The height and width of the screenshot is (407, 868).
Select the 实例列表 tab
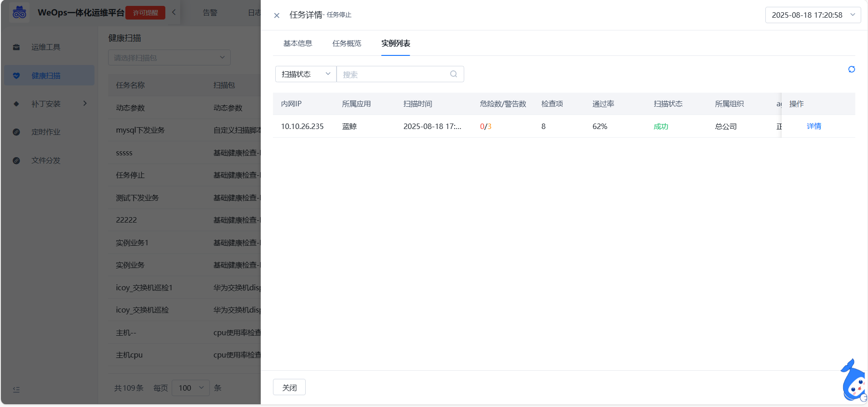coord(396,44)
